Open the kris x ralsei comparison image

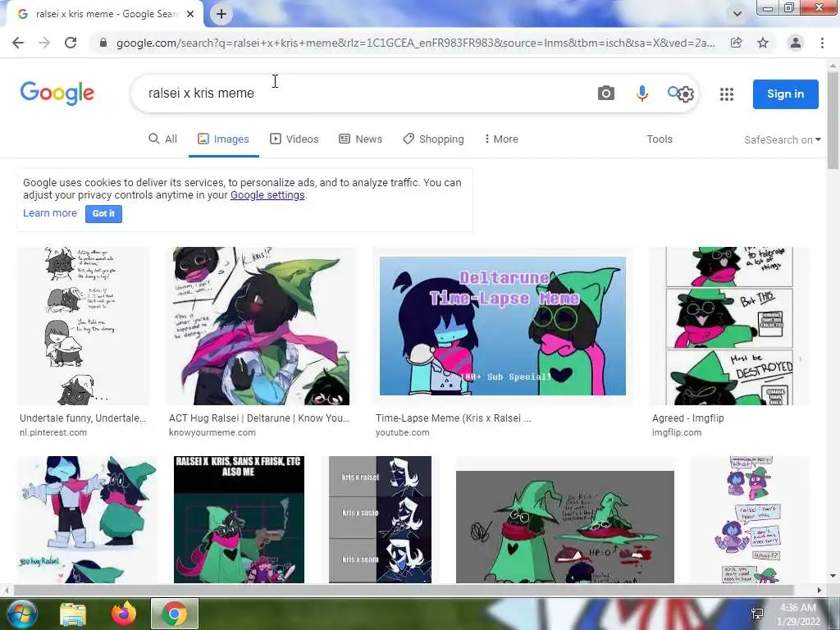380,519
